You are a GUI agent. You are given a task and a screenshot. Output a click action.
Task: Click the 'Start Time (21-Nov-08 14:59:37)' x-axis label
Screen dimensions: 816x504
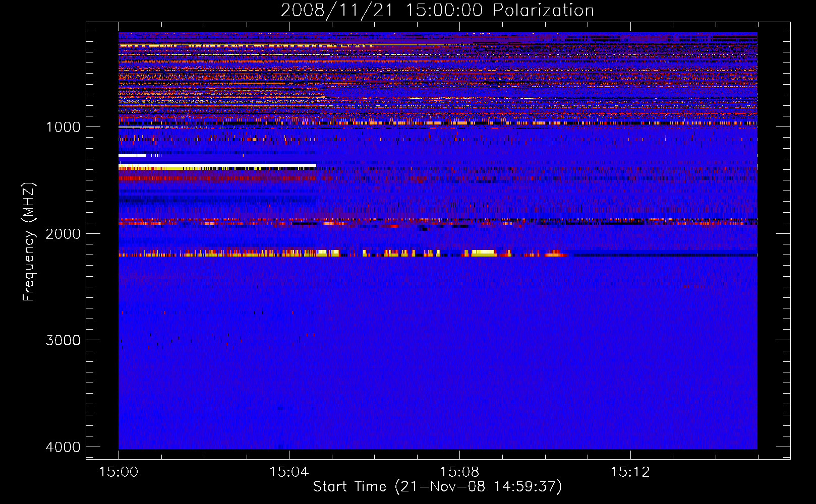click(x=437, y=487)
